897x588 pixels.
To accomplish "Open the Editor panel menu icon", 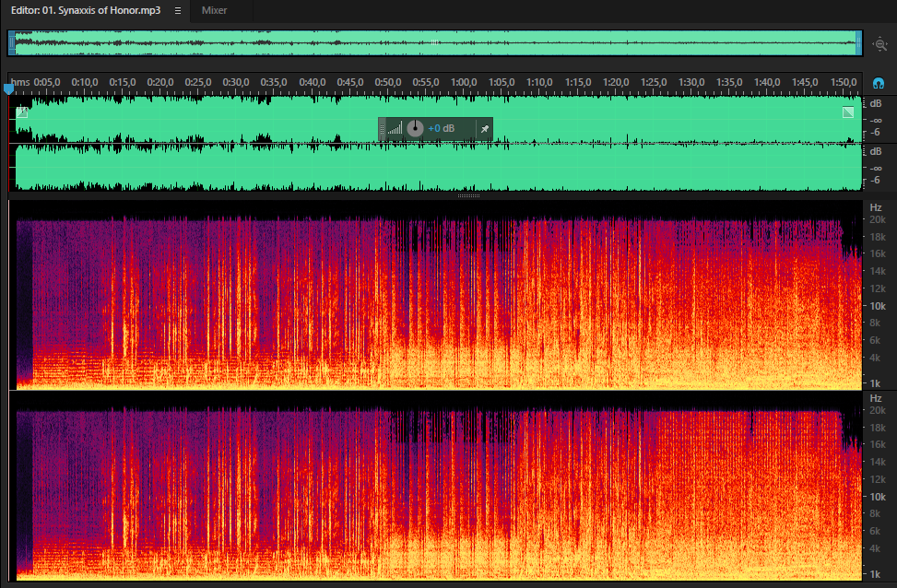I will pos(178,11).
